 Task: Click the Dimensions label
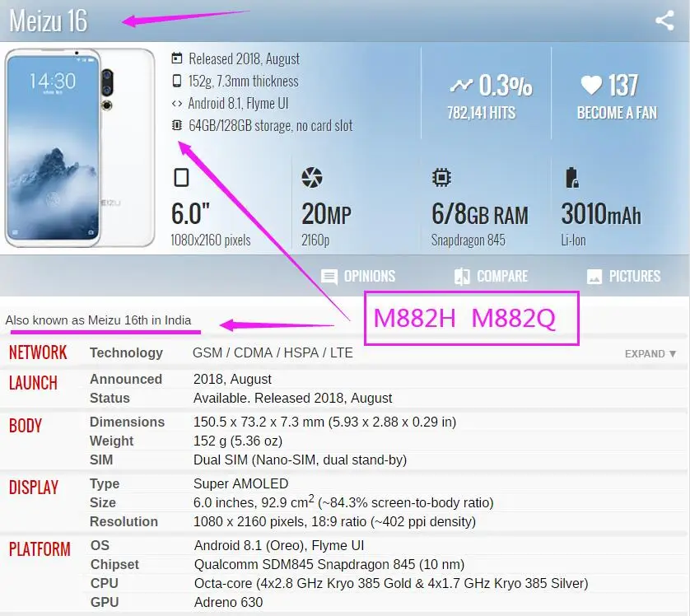tap(127, 422)
